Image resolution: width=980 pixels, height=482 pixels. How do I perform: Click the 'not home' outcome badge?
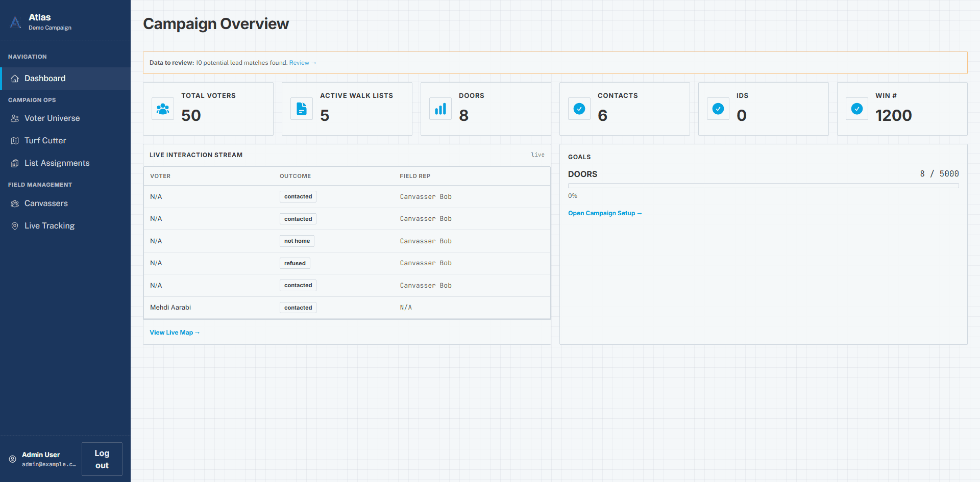click(297, 241)
